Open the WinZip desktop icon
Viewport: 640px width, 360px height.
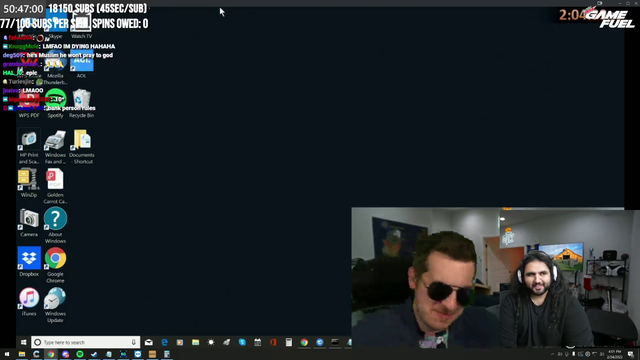tap(29, 183)
